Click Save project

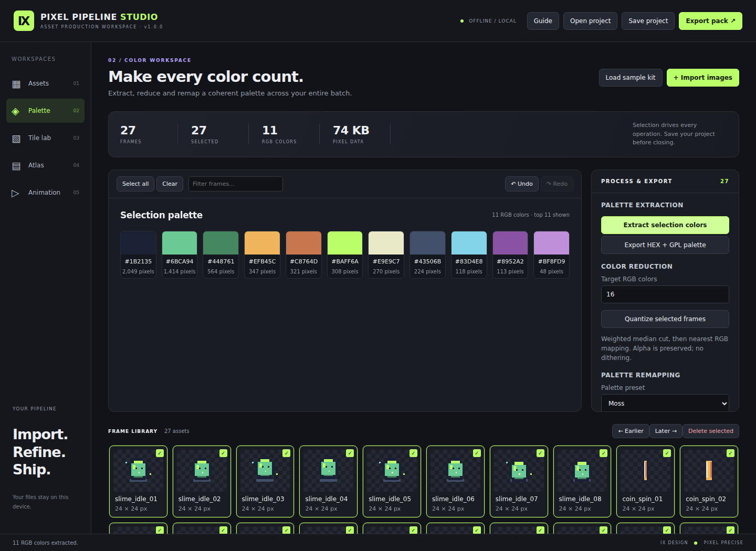(x=648, y=21)
